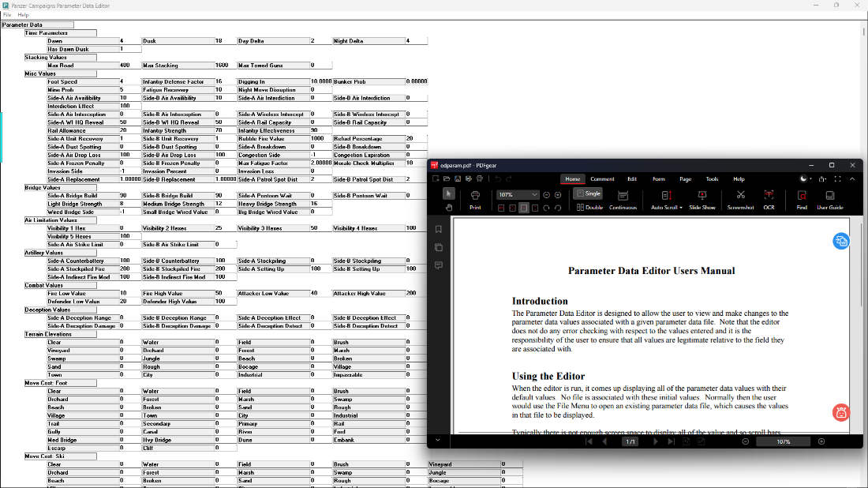Open the Screenshot tool

tap(740, 200)
